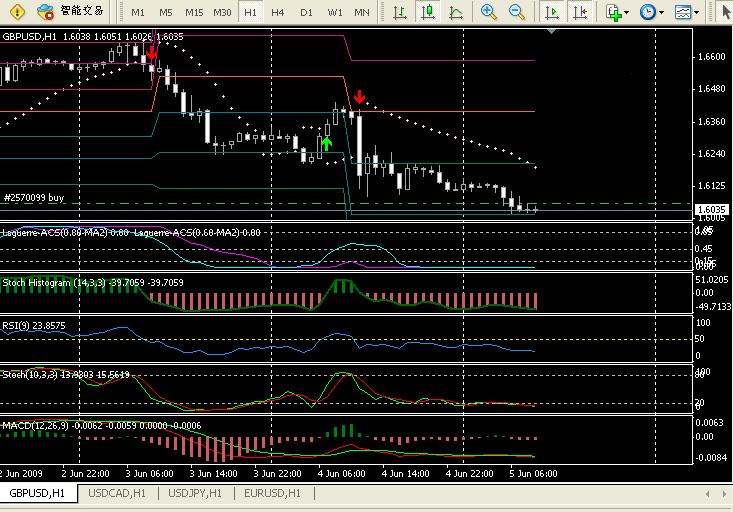Image resolution: width=733 pixels, height=512 pixels.
Task: Open the periods clock icon
Action: pos(647,12)
